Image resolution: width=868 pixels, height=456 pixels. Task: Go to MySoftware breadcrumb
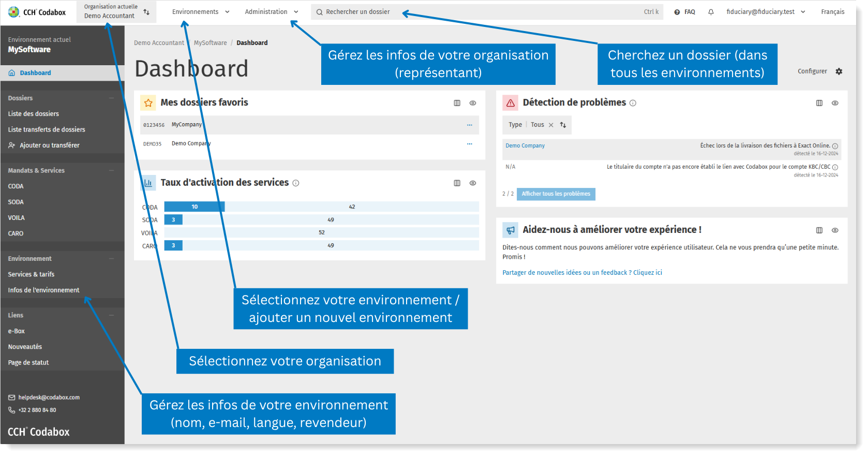[x=210, y=43]
